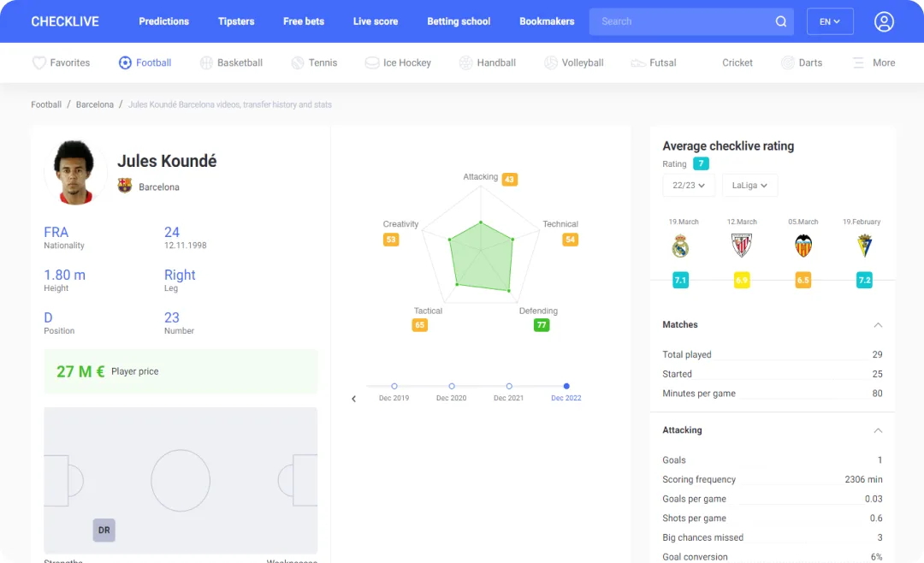Click the search magnifier icon

click(781, 21)
